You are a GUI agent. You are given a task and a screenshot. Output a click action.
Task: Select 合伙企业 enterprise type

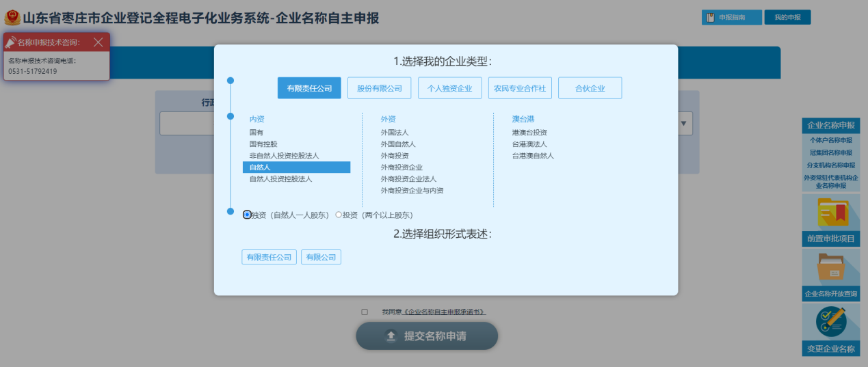point(590,88)
